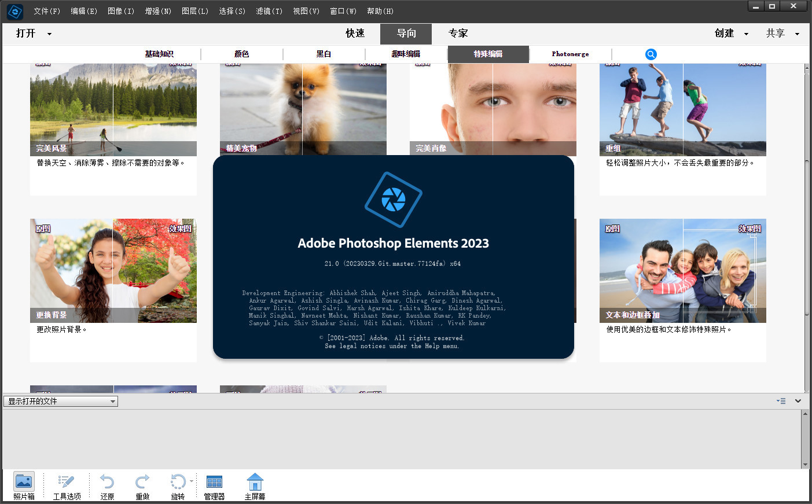This screenshot has width=812, height=504.
Task: Select the 黑白 category tab
Action: 324,54
